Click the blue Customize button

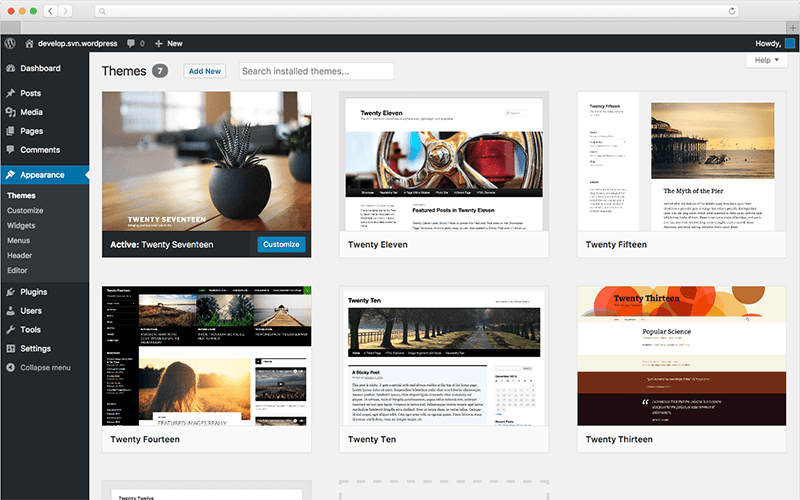pos(281,244)
